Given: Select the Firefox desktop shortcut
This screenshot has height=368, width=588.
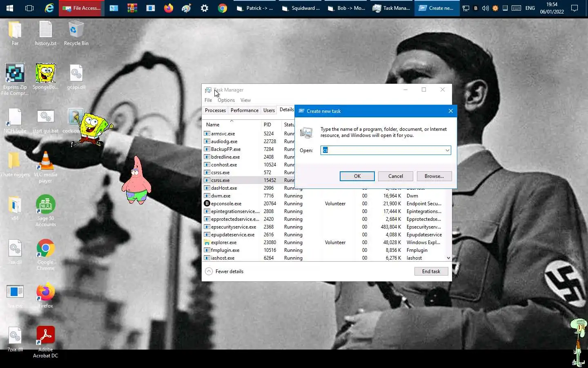Looking at the screenshot, I should click(x=45, y=296).
